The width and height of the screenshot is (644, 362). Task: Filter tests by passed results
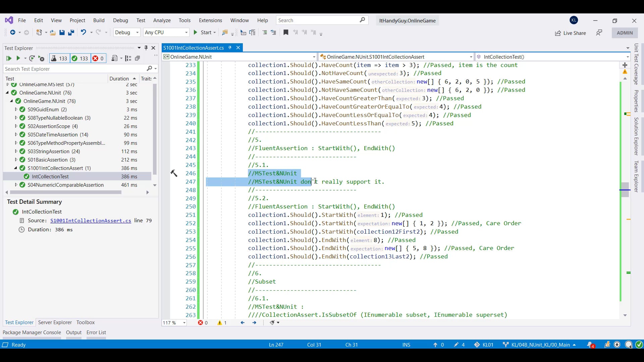click(x=80, y=58)
